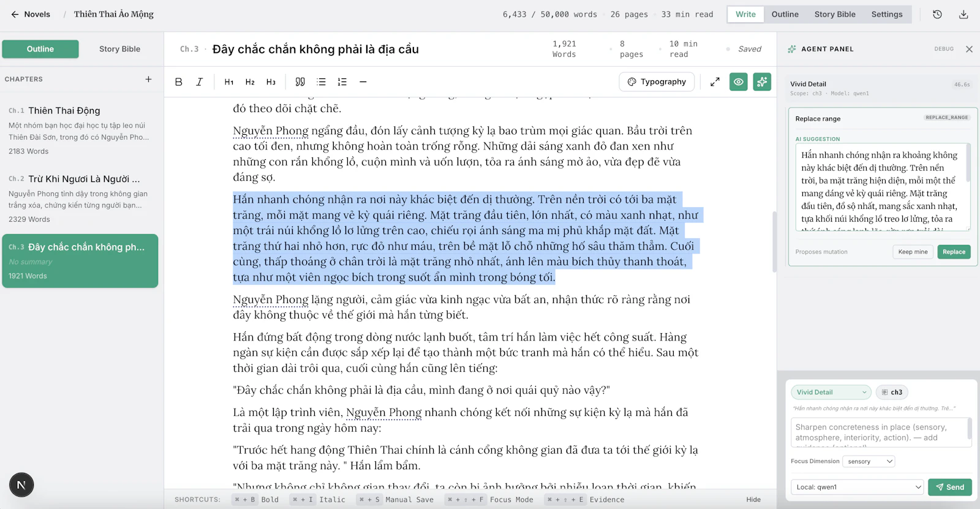980x509 pixels.
Task: Open the version history clock icon
Action: pyautogui.click(x=937, y=14)
